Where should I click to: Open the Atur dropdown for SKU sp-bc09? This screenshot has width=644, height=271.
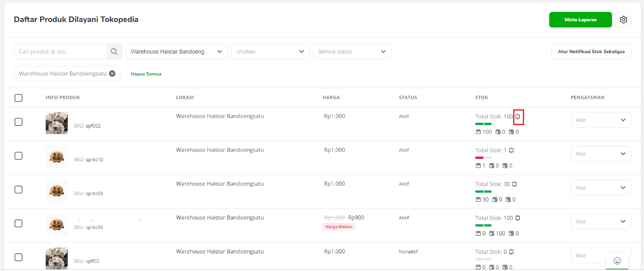(x=601, y=187)
